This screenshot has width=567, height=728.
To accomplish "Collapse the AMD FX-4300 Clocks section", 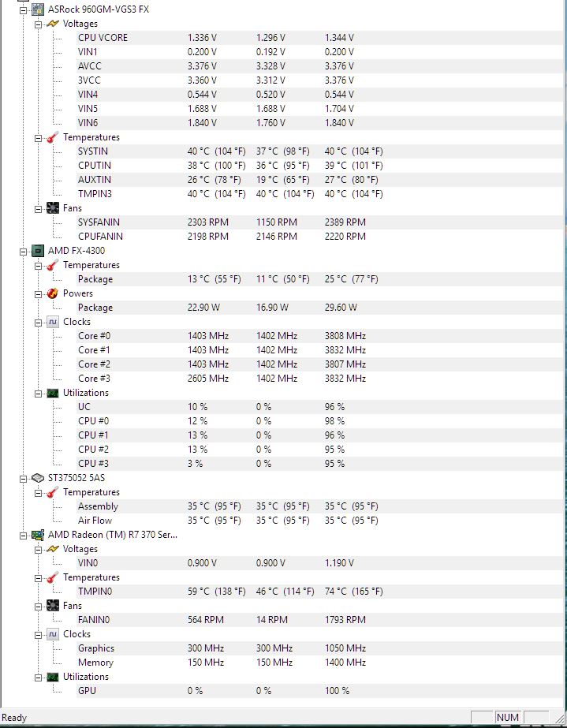I will pyautogui.click(x=39, y=323).
